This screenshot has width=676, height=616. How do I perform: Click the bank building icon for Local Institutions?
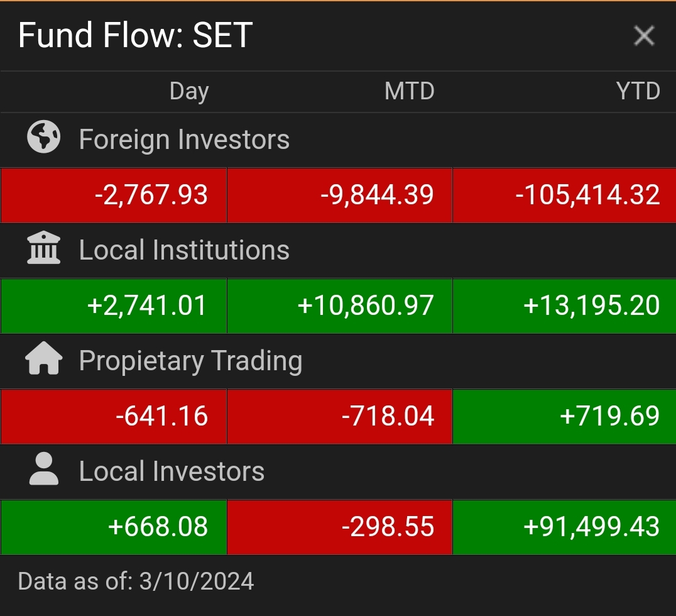point(44,248)
